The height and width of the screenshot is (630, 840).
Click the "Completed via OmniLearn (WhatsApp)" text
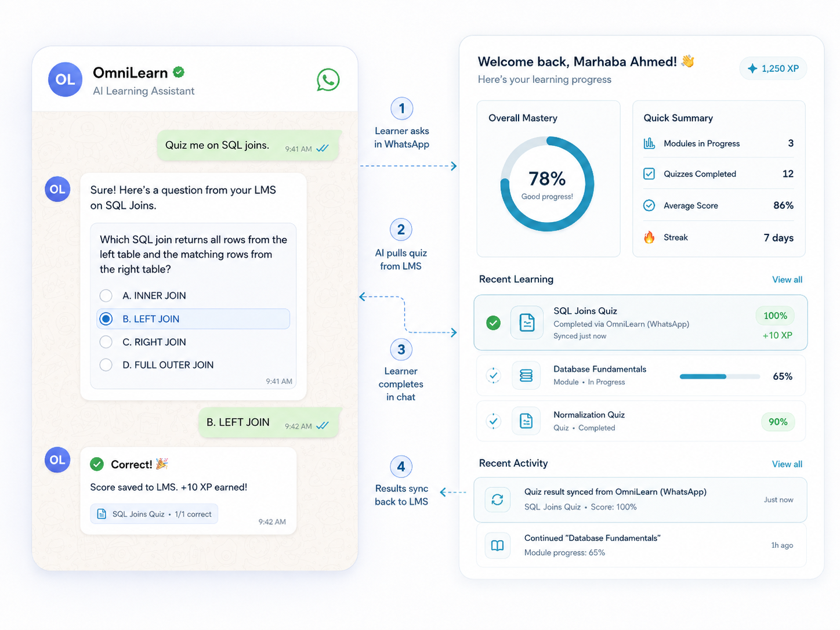[x=621, y=324]
